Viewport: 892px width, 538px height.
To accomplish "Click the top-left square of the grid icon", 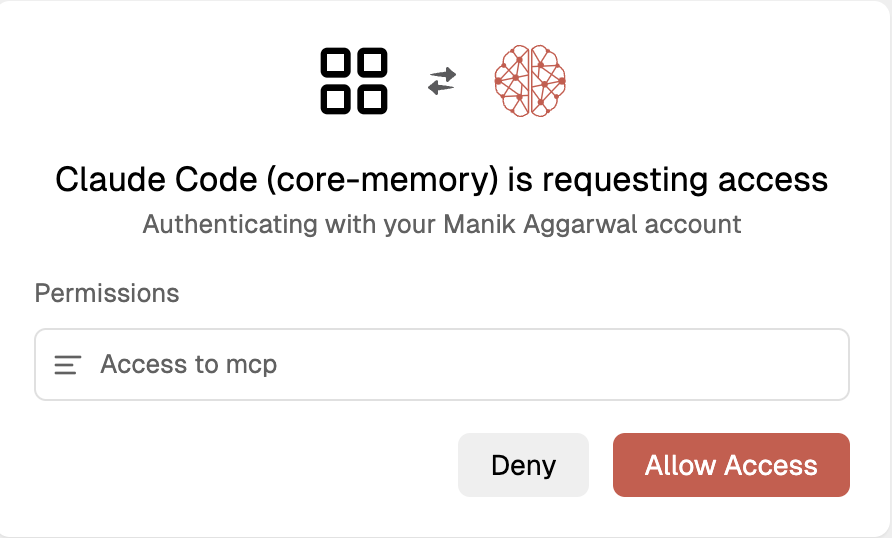I will pyautogui.click(x=337, y=64).
